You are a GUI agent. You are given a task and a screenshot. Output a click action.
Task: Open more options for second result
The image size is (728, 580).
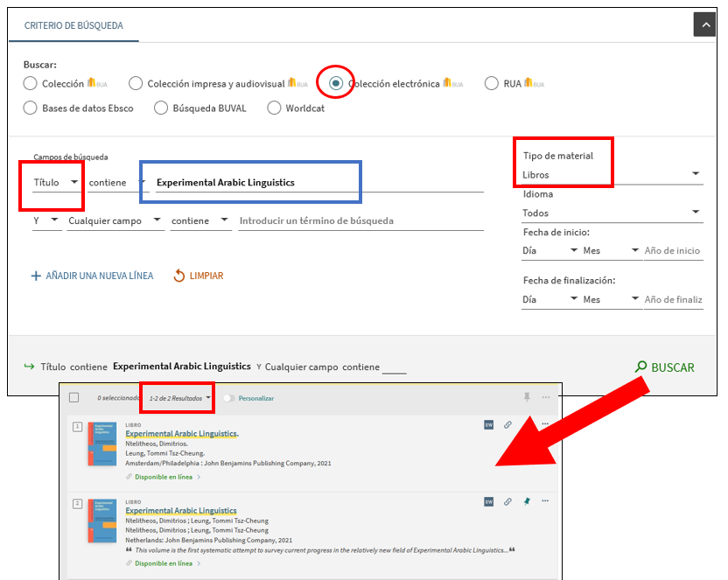(x=545, y=501)
